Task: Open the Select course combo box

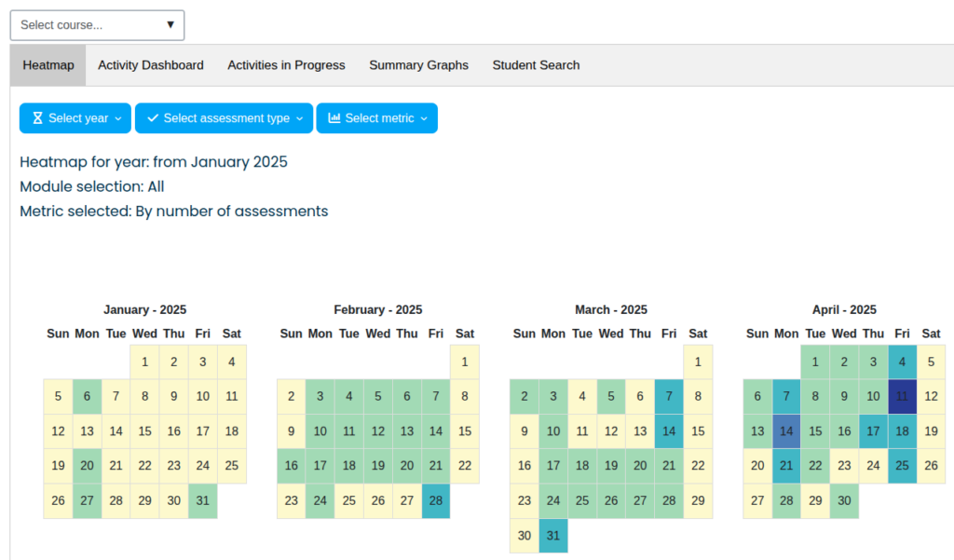Action: coord(97,25)
